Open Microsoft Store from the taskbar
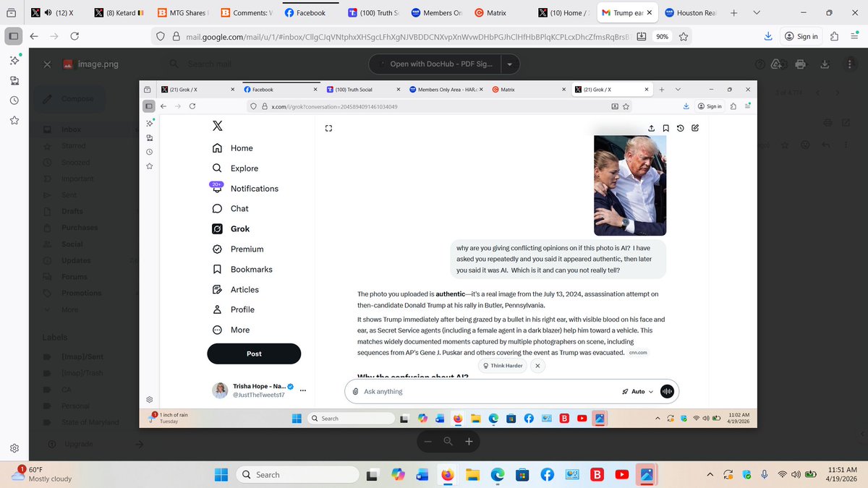This screenshot has width=868, height=488. coord(522,474)
